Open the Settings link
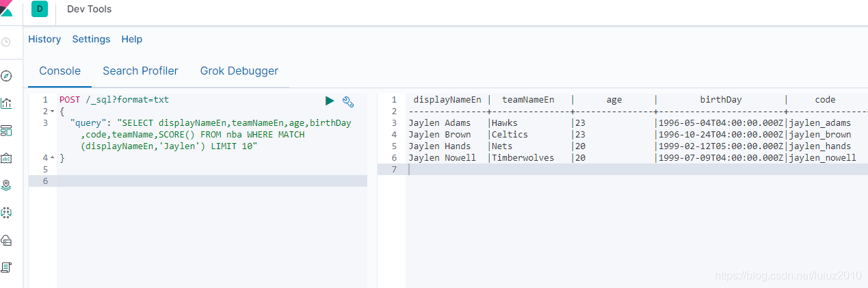 91,39
